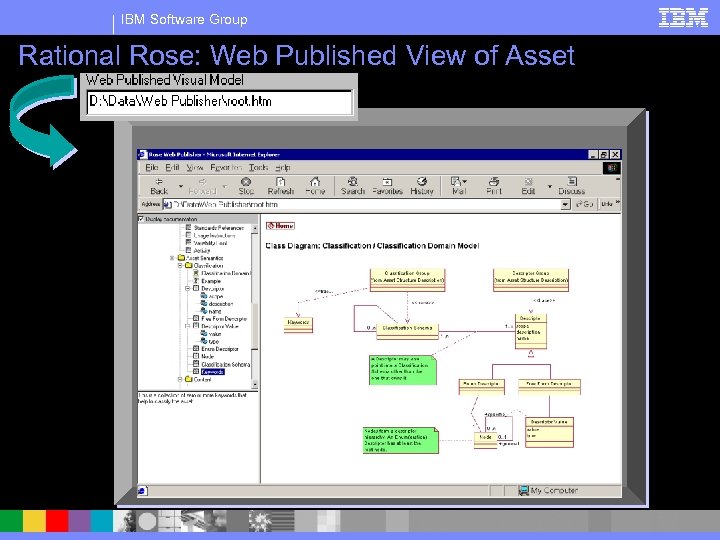720x540 pixels.
Task: Click the Web Published Visual Model path field
Action: pyautogui.click(x=219, y=102)
